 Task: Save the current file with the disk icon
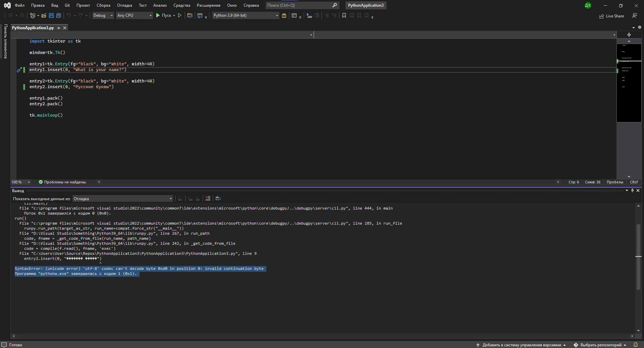[51, 15]
